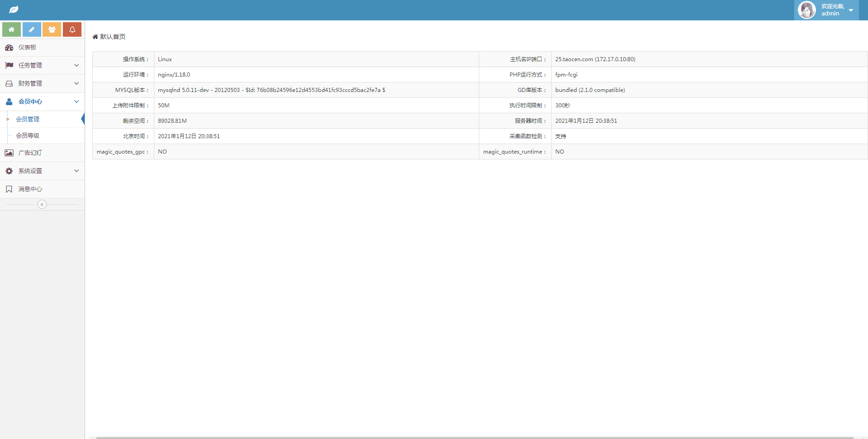Expand the 任务管理 menu chevron
The image size is (868, 439).
point(76,65)
